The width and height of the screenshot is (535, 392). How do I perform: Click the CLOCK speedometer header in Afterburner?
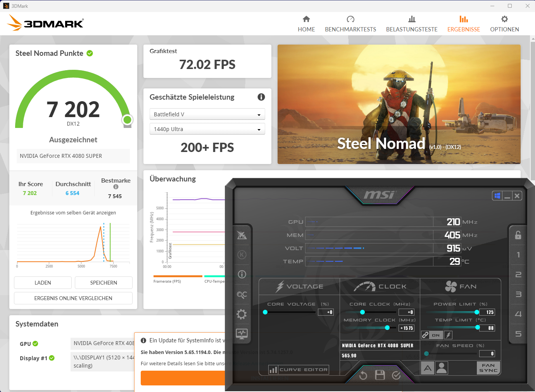pos(380,287)
